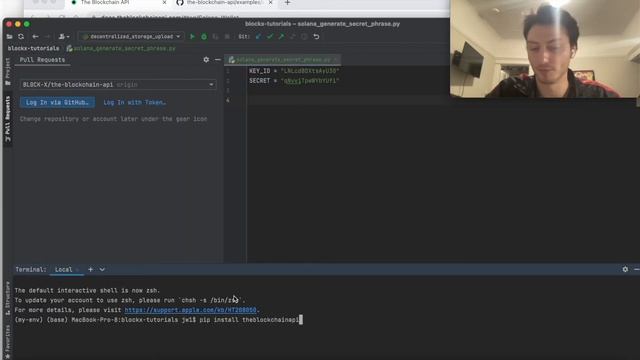640x360 pixels.
Task: Click line number 4 in gutter
Action: pos(228,100)
